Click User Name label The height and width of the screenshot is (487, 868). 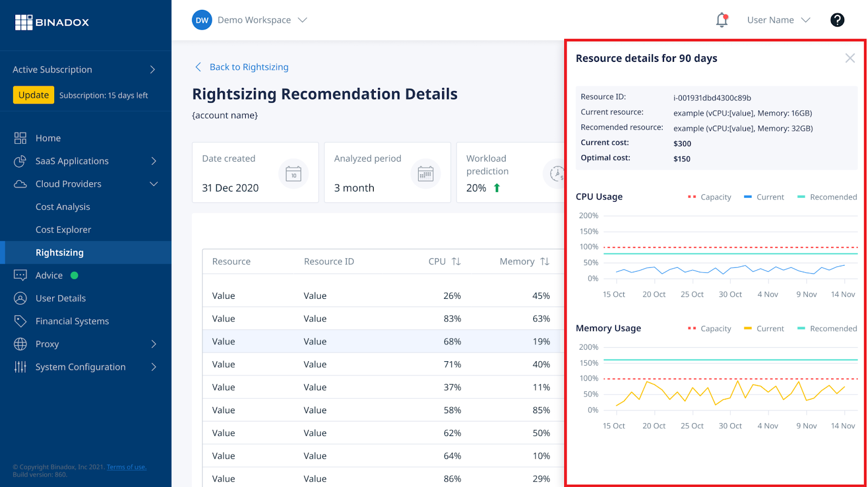[770, 20]
